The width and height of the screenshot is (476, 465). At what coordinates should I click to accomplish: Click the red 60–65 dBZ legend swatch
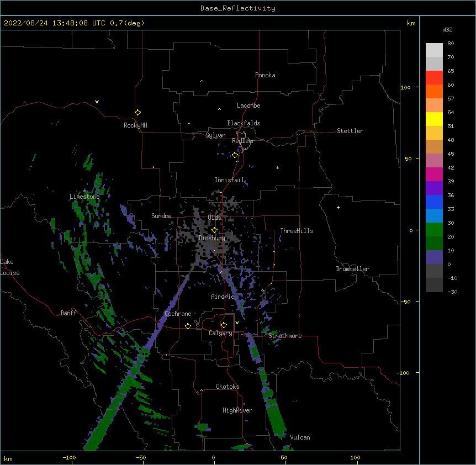tap(434, 77)
